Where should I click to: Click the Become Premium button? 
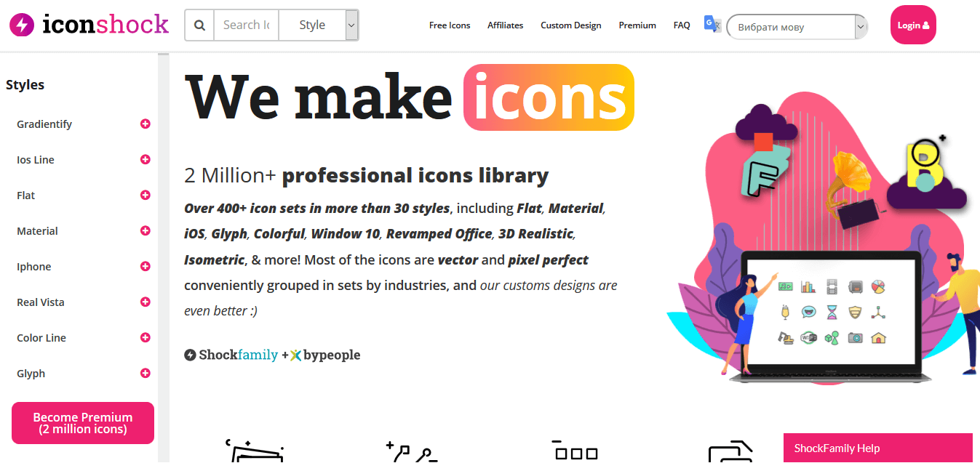tap(83, 423)
